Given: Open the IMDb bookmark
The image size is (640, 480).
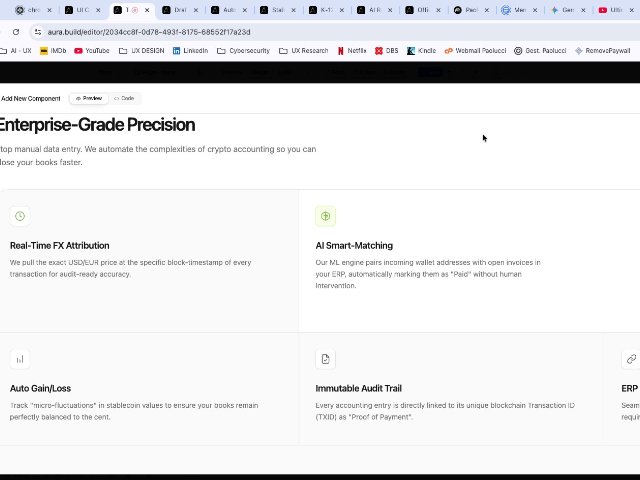Looking at the screenshot, I should 52,50.
